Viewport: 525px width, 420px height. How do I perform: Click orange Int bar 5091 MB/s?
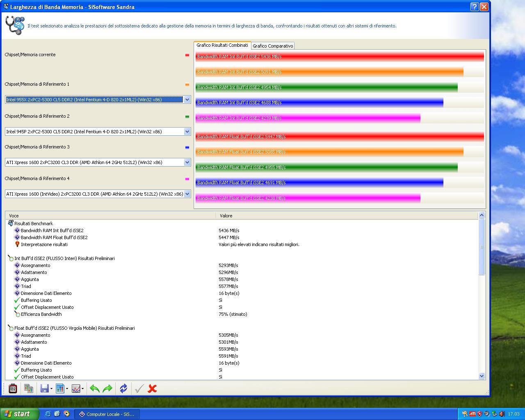(x=329, y=72)
